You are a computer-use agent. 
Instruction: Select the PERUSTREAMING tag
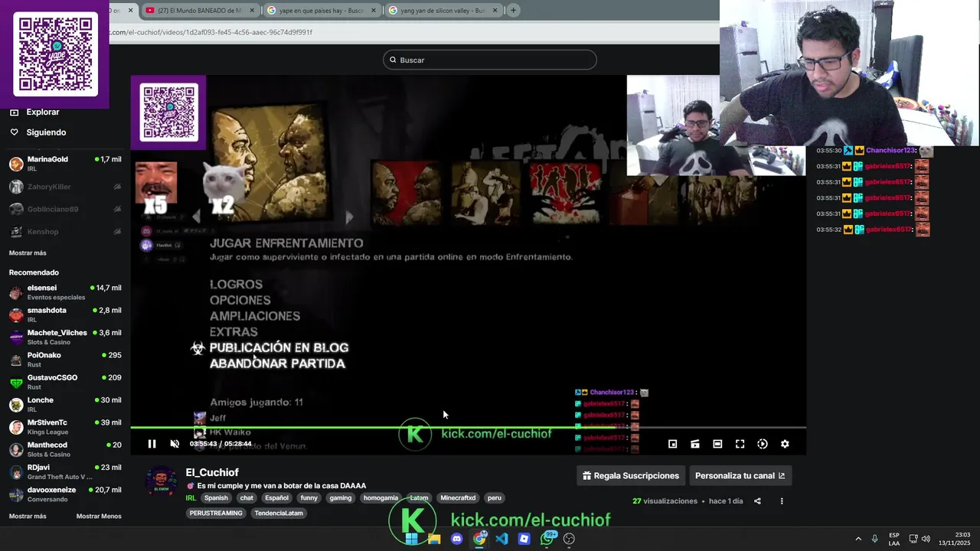pos(216,514)
